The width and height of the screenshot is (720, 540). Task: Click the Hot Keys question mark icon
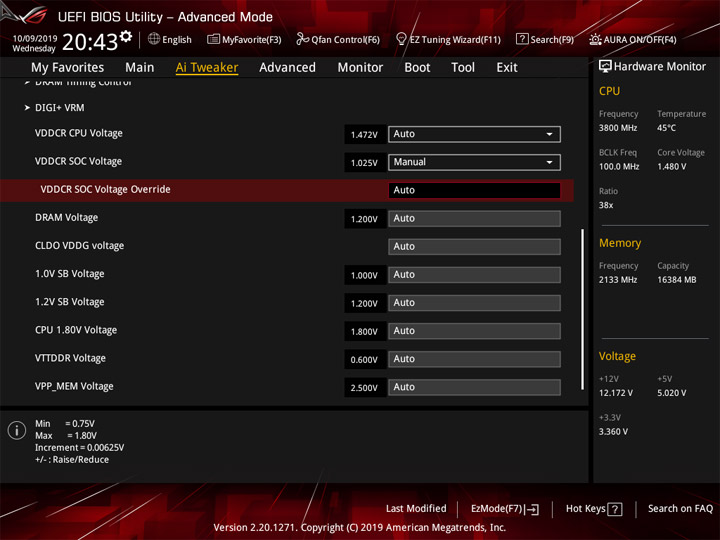click(x=615, y=509)
